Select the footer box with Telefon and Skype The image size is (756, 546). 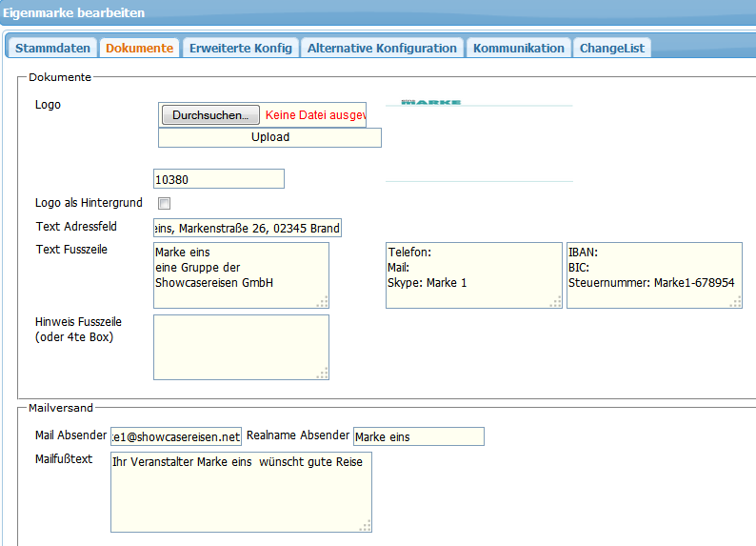473,275
